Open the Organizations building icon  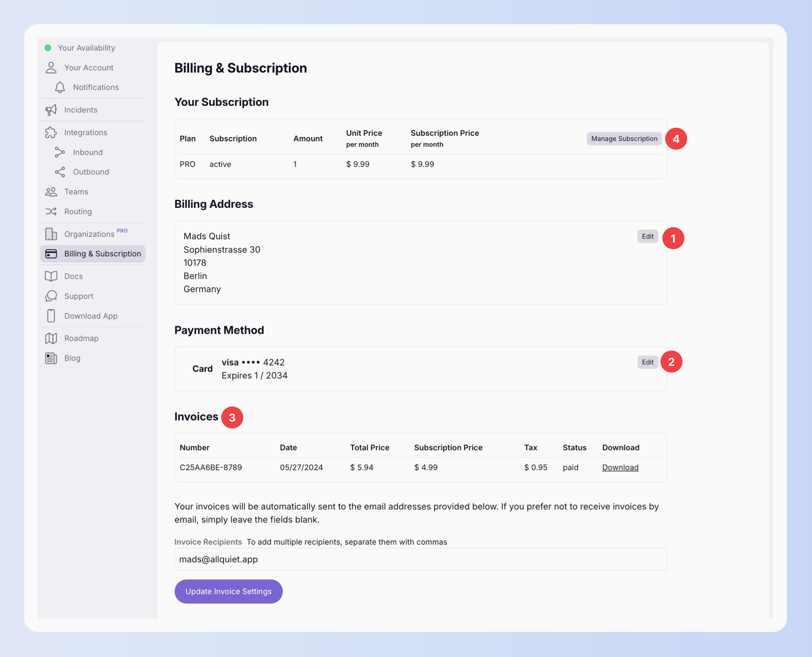coord(51,234)
